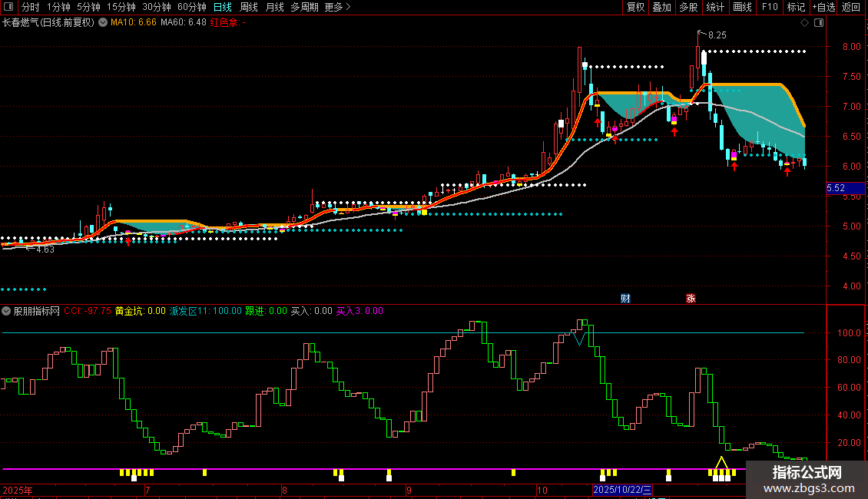Click the 派发区11: 100.00 readout
This screenshot has width=868, height=499.
point(205,311)
